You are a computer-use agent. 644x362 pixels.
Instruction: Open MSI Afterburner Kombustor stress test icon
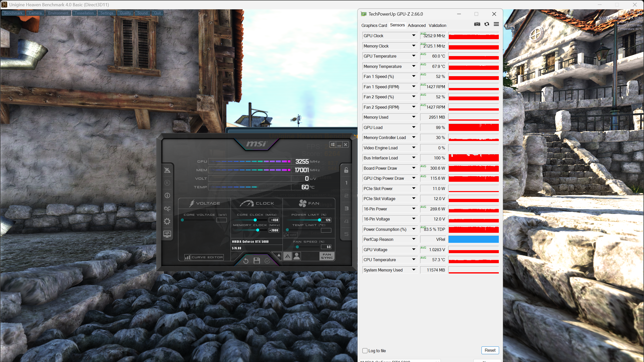tap(167, 183)
